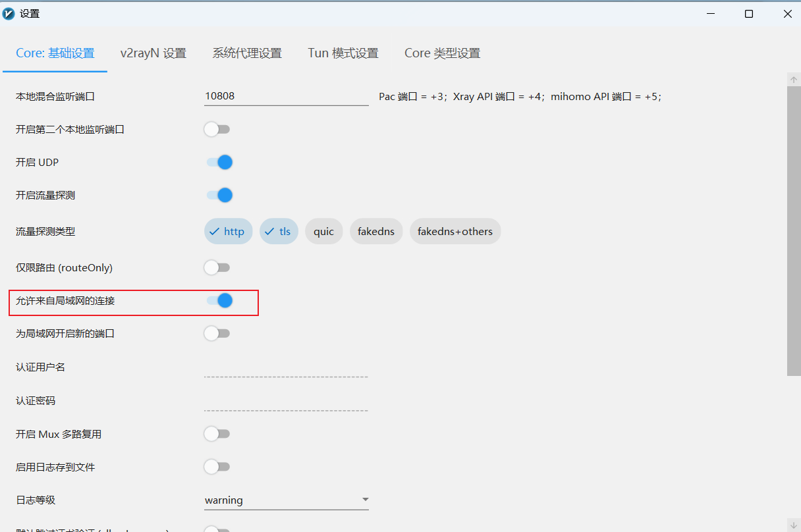This screenshot has width=801, height=532.
Task: Switch to the Core: 基础设置 tab
Action: 55,53
